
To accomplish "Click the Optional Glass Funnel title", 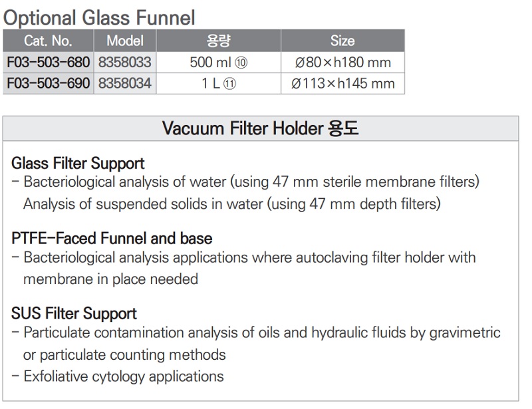I will pos(100,16).
